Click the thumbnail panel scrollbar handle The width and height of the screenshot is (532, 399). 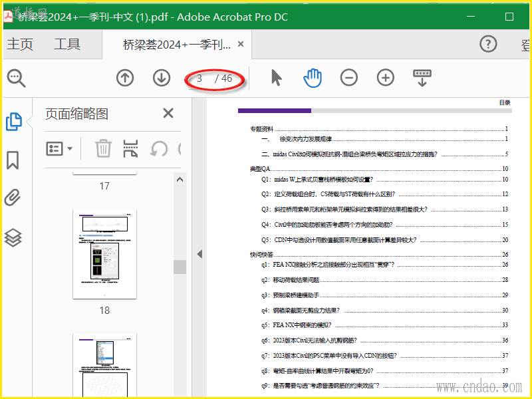180,267
